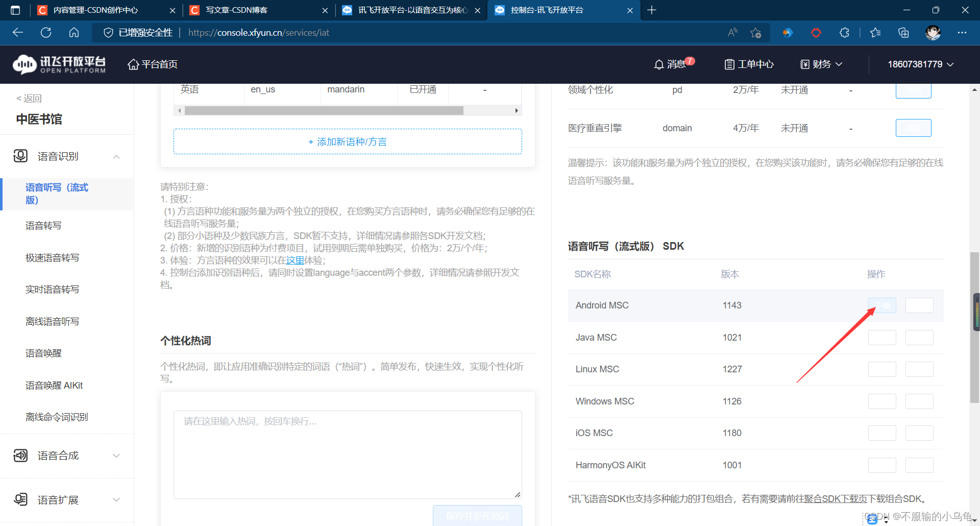Image resolution: width=980 pixels, height=526 pixels.
Task: Download the Windows MSC SDK
Action: point(882,401)
